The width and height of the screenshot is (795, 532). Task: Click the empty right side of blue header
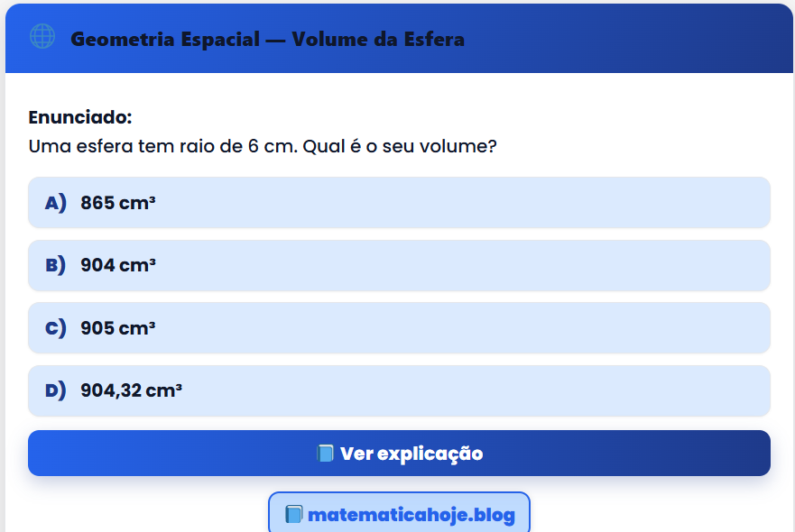[650, 40]
